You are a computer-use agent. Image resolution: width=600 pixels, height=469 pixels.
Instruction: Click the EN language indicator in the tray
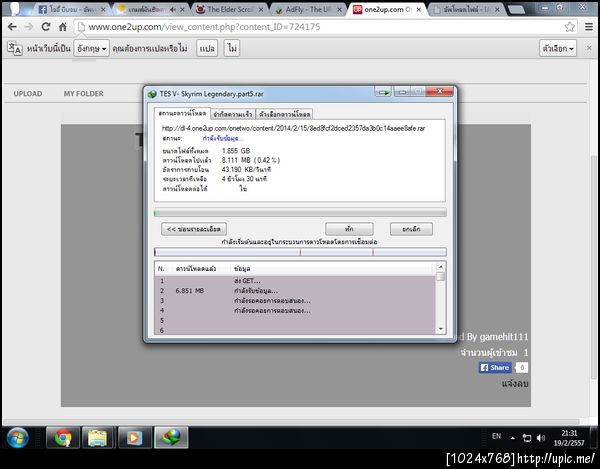point(496,436)
